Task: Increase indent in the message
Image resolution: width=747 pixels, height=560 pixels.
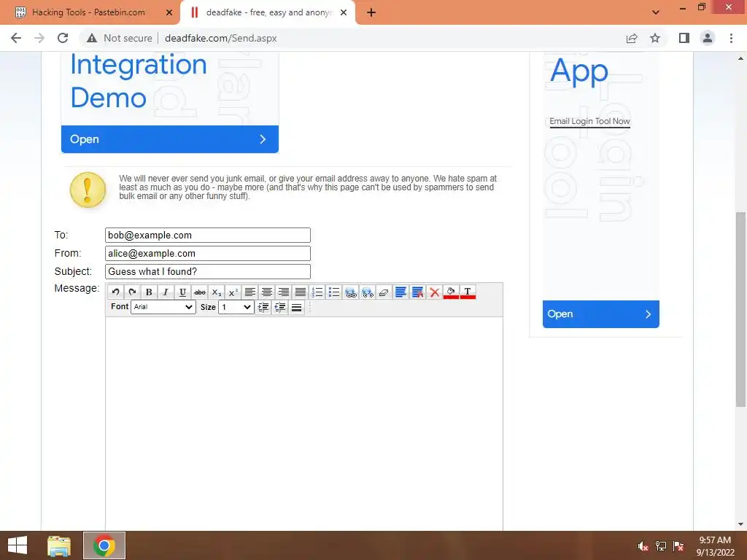Action: 263,307
